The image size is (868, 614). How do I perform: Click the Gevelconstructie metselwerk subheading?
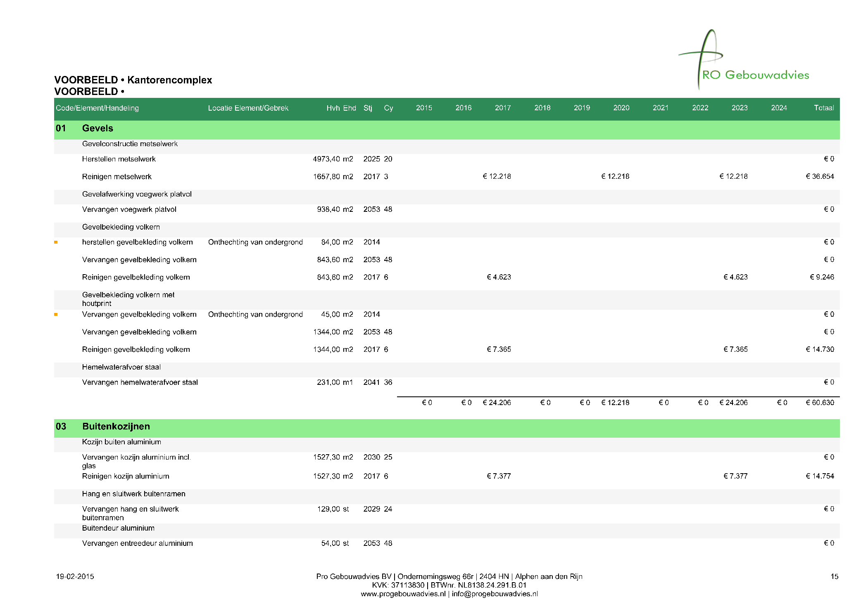coord(130,144)
